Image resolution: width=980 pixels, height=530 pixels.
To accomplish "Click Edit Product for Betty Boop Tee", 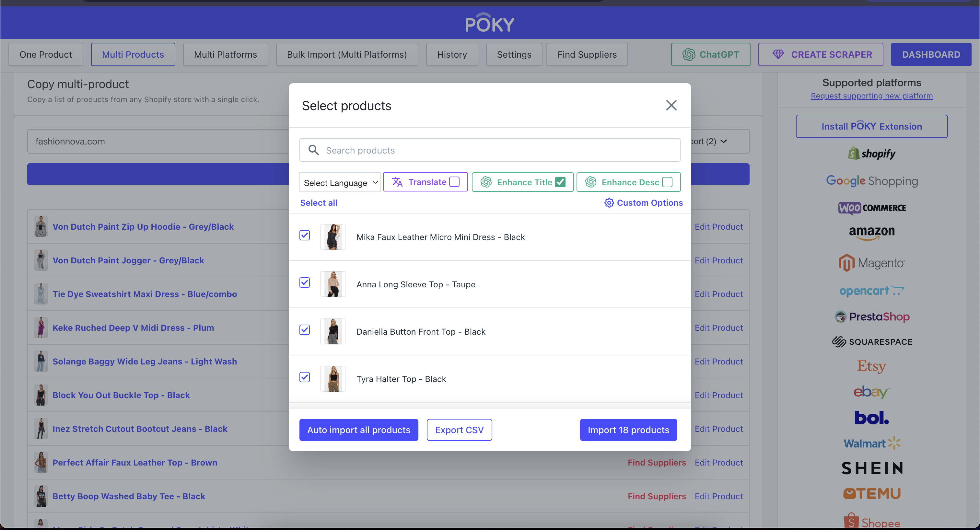I will coord(719,496).
